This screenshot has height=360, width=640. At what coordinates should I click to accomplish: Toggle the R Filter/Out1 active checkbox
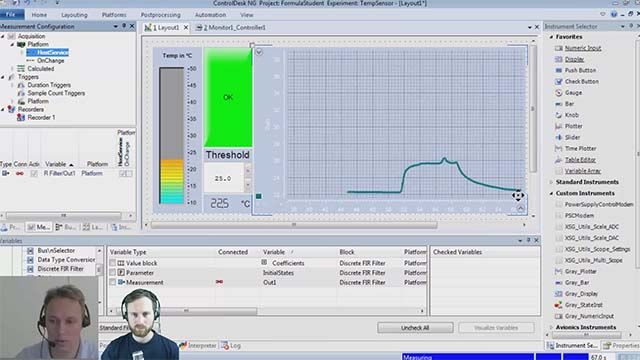(34, 173)
